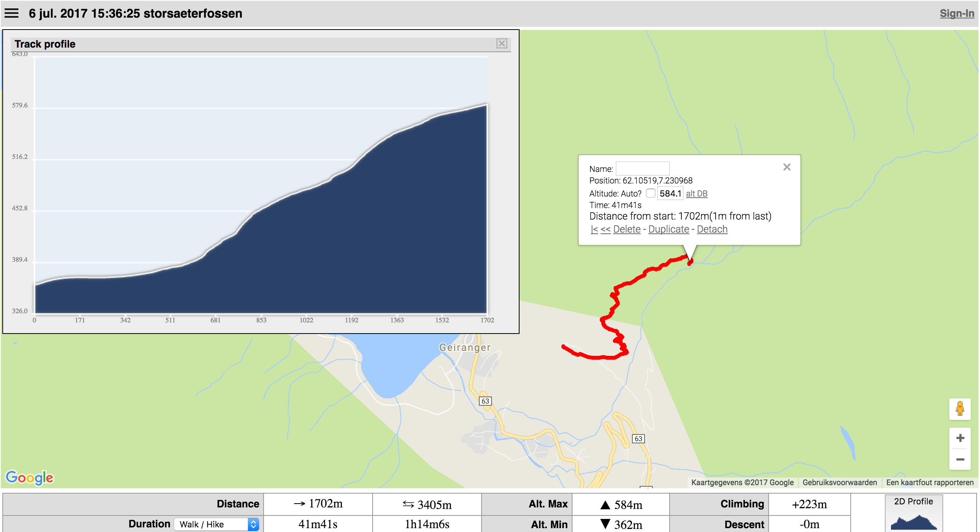Open the hamburger menu icon
The height and width of the screenshot is (532, 980).
[x=12, y=13]
